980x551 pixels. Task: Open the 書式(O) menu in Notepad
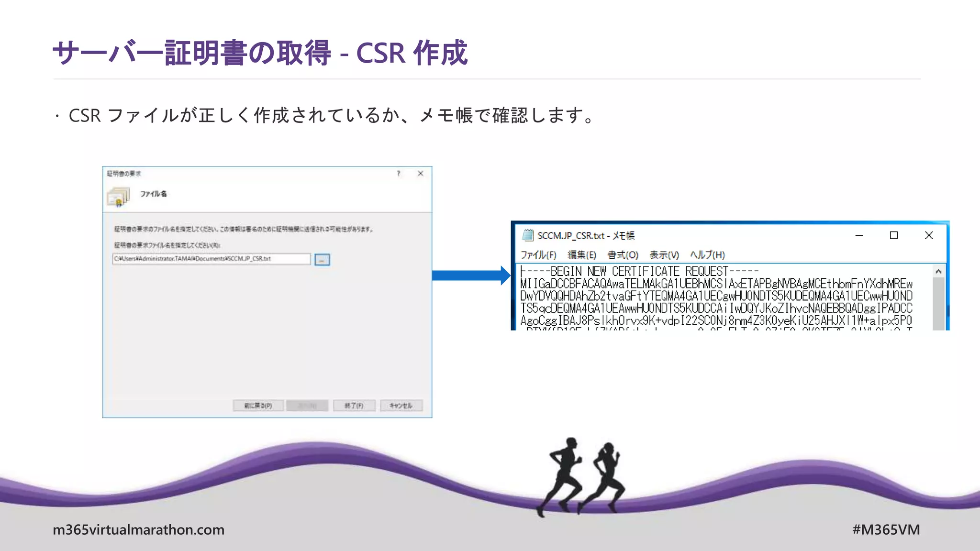[x=623, y=255]
